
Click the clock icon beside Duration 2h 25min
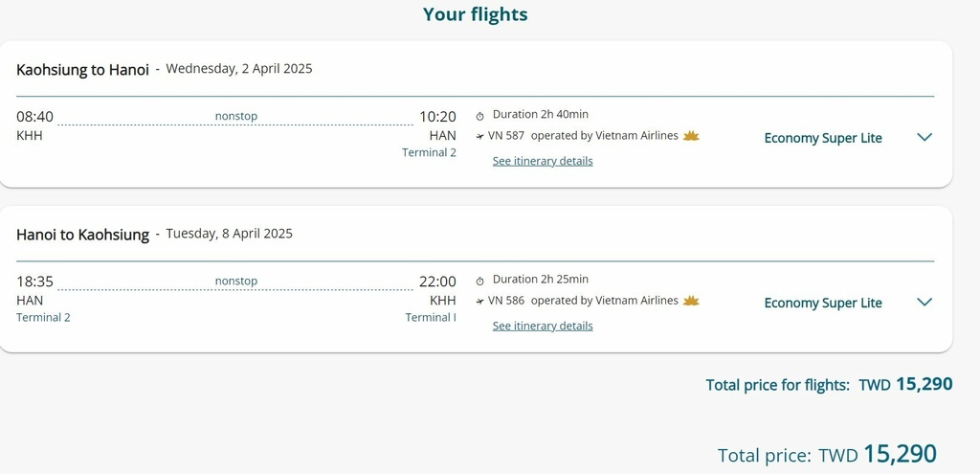point(480,281)
